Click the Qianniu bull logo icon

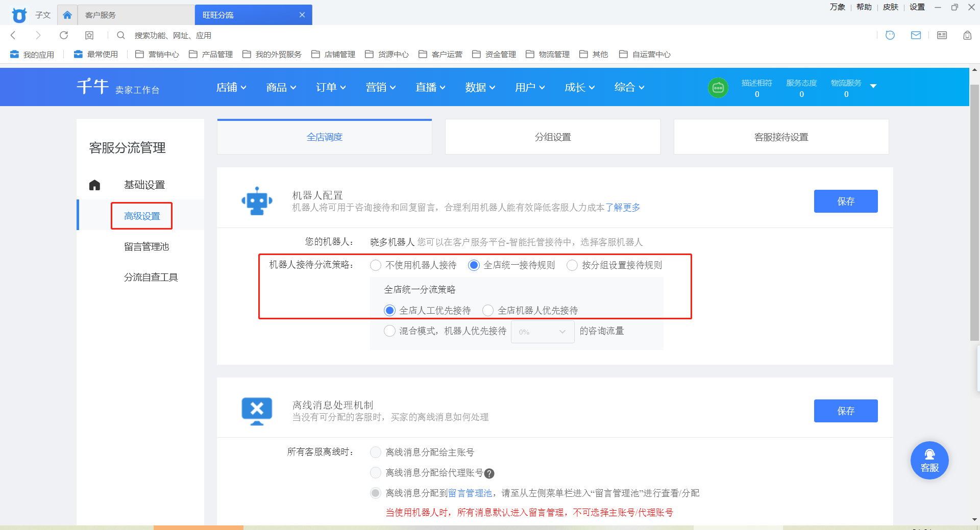[19, 15]
